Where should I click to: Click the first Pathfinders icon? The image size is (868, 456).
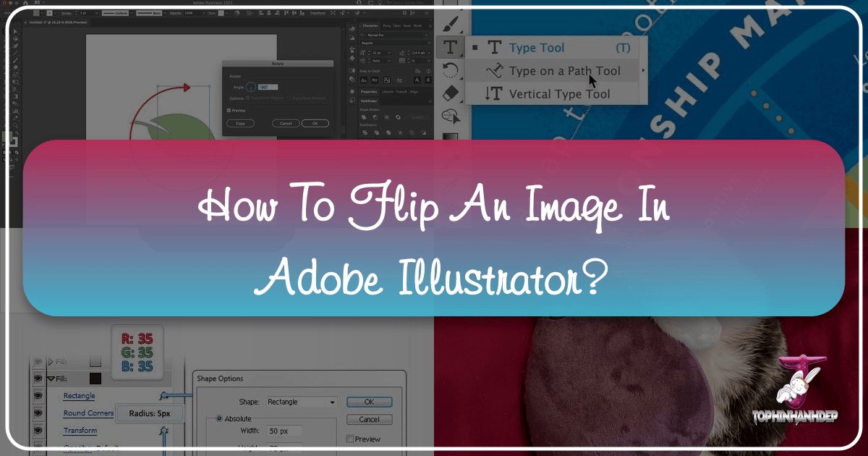coord(365,132)
